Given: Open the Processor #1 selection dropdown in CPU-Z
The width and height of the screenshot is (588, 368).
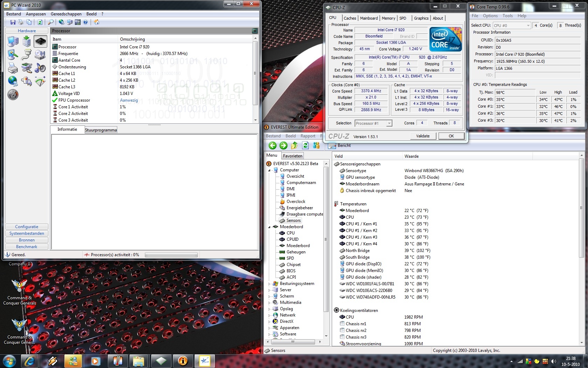Looking at the screenshot, I should 389,123.
